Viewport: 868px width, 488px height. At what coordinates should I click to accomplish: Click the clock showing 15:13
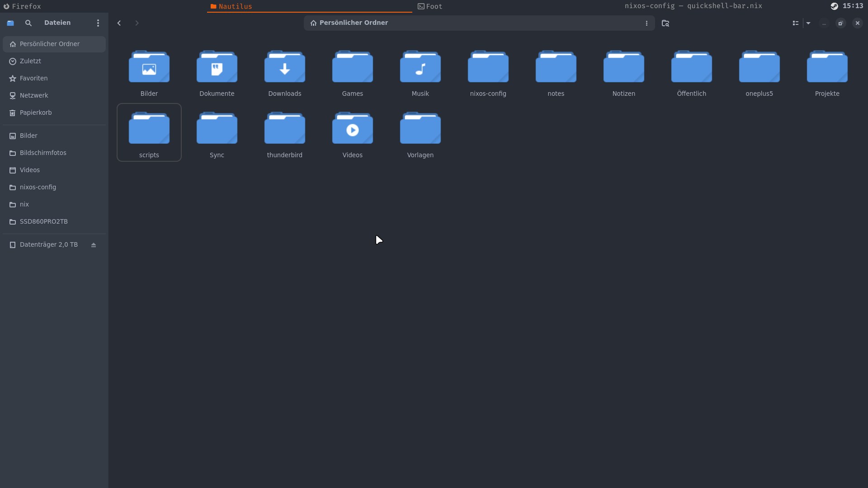click(853, 6)
